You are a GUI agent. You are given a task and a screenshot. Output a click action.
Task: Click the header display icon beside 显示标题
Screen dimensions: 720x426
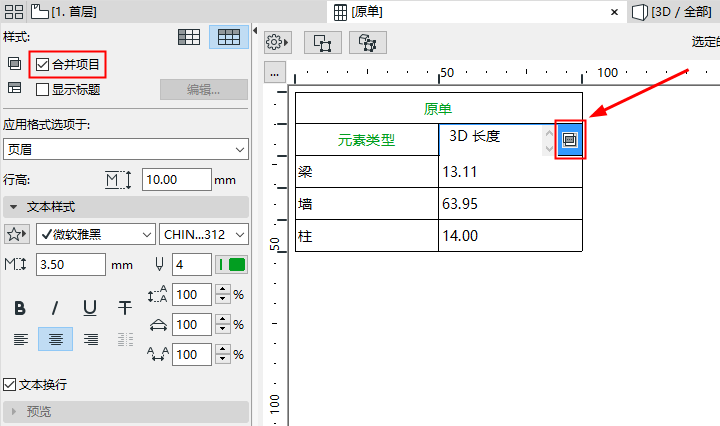coord(14,88)
